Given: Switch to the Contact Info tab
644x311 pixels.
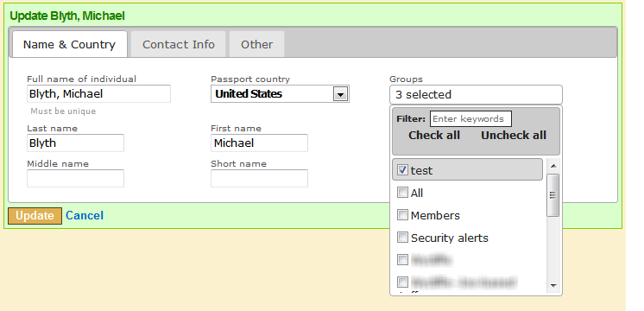Looking at the screenshot, I should pyautogui.click(x=178, y=44).
